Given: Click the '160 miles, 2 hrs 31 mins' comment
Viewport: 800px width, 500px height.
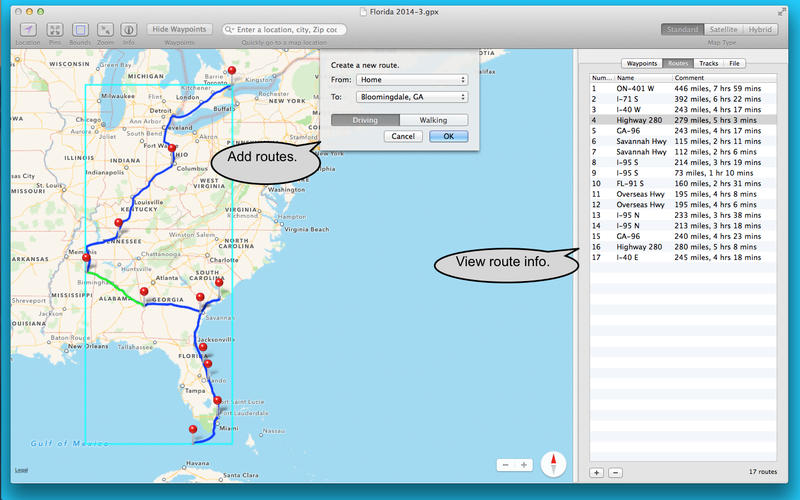Looking at the screenshot, I should tap(717, 184).
